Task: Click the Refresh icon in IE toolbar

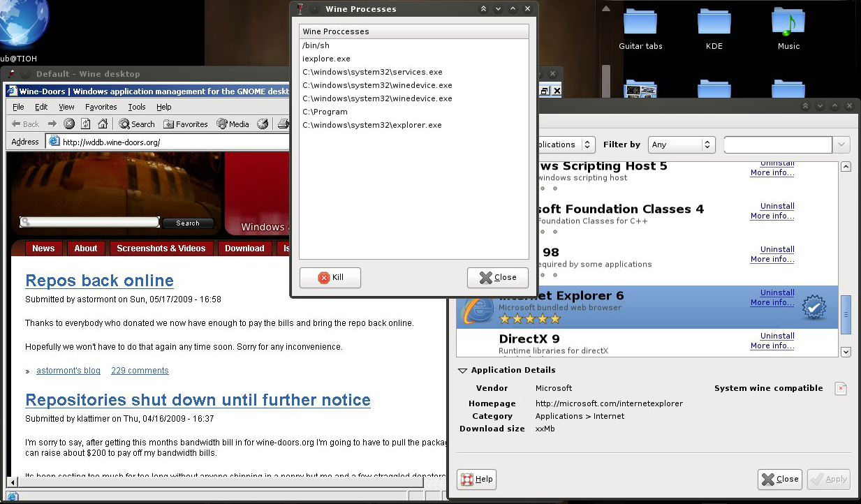Action: [85, 124]
